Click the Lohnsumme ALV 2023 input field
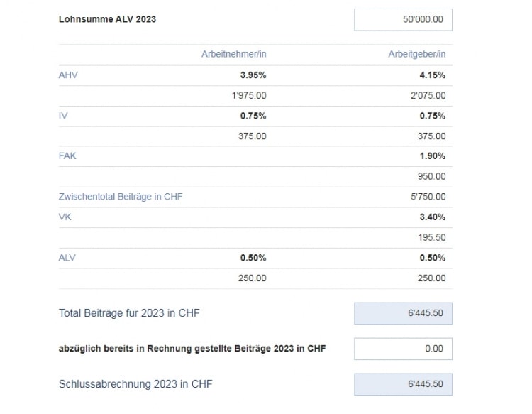 [x=403, y=20]
